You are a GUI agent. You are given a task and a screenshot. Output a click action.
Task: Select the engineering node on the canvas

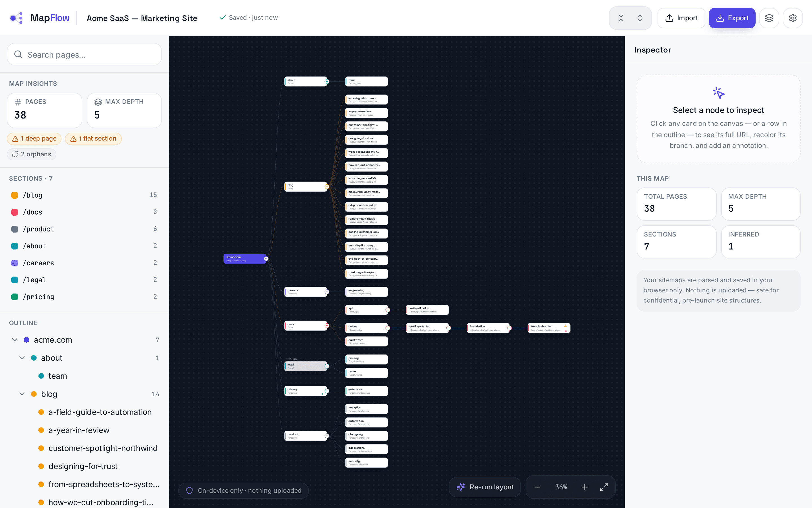[367, 292]
